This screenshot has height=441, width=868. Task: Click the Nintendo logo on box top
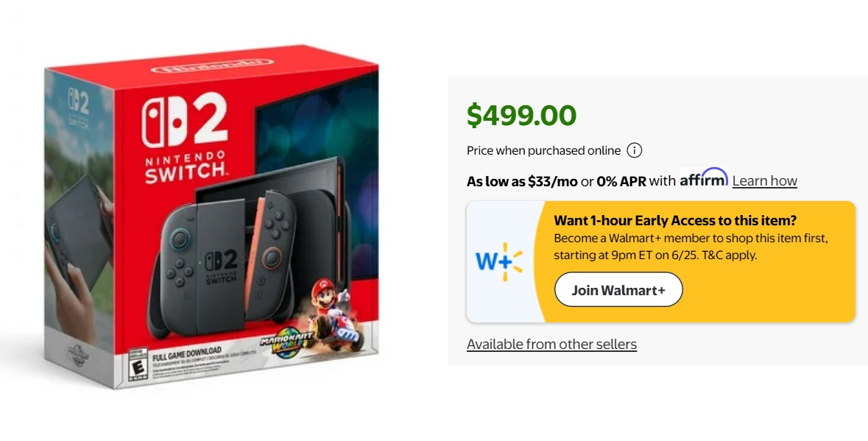(x=212, y=66)
